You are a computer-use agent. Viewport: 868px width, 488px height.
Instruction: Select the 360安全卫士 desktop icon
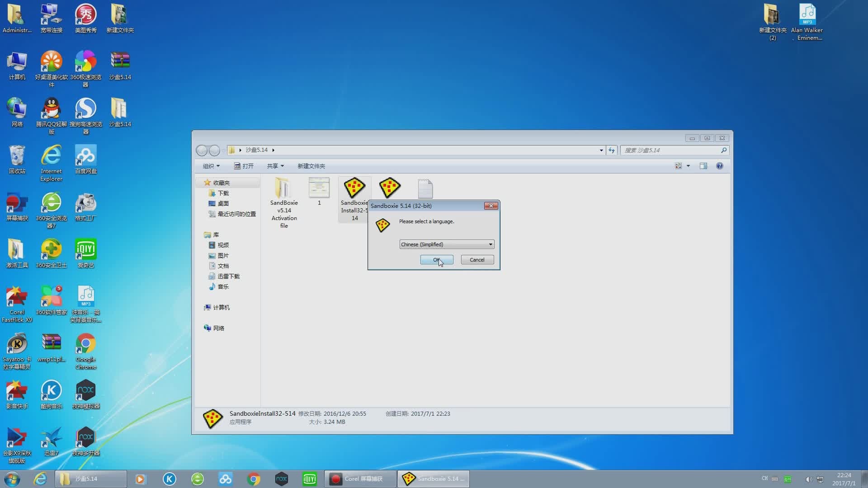tap(52, 253)
